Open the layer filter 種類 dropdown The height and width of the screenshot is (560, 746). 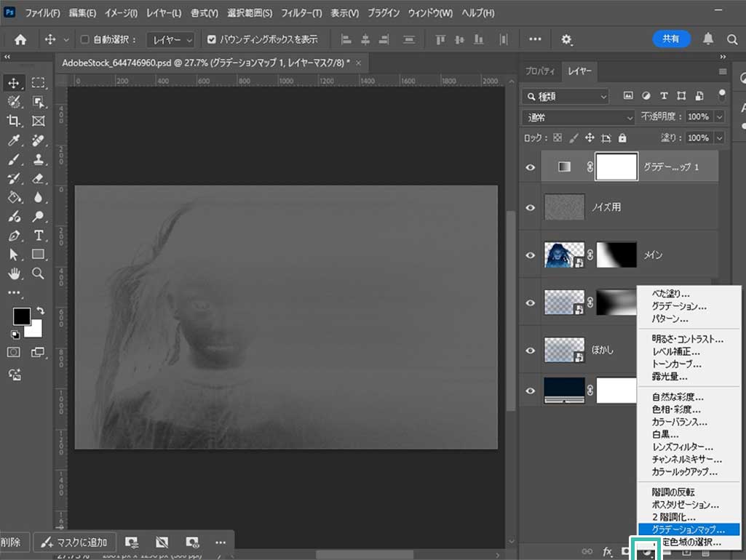point(566,96)
